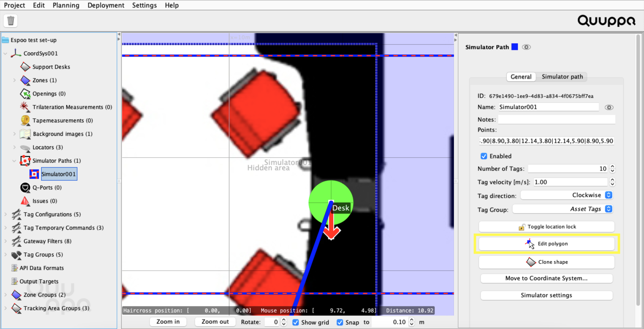Select the Espoo test set-up folder icon

tap(6, 40)
